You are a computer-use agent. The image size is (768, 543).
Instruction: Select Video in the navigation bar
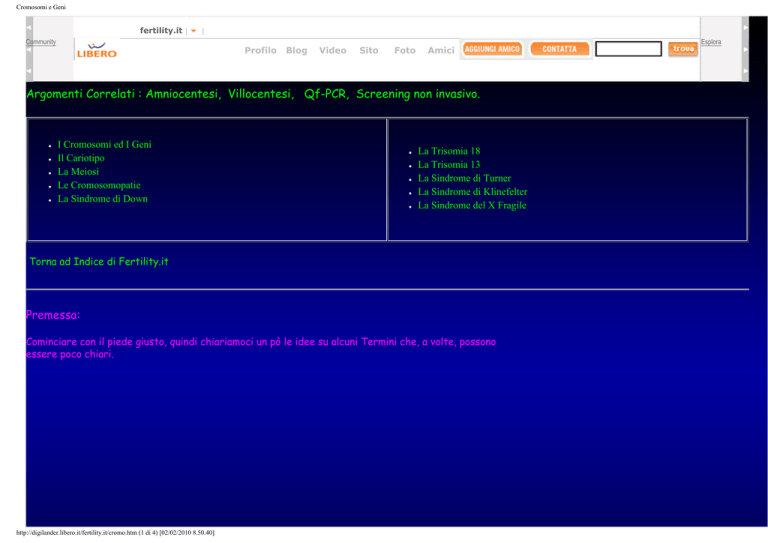tap(332, 50)
